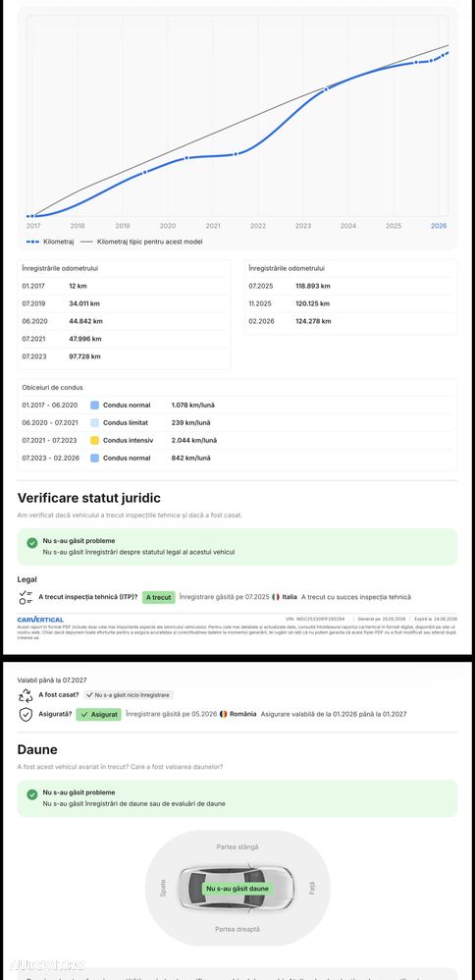Screen dimensions: 475x980
Task: Click the 'Nu s-au găsit daune' label on car diagram
Action: click(x=237, y=888)
